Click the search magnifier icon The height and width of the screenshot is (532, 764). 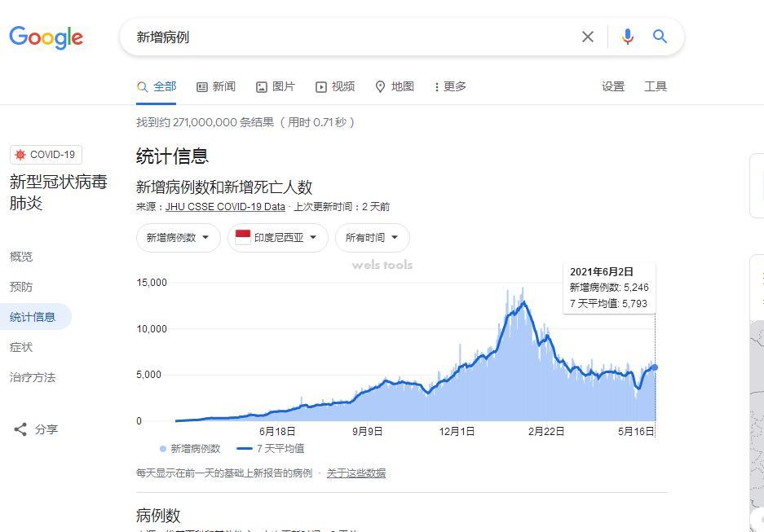coord(660,36)
